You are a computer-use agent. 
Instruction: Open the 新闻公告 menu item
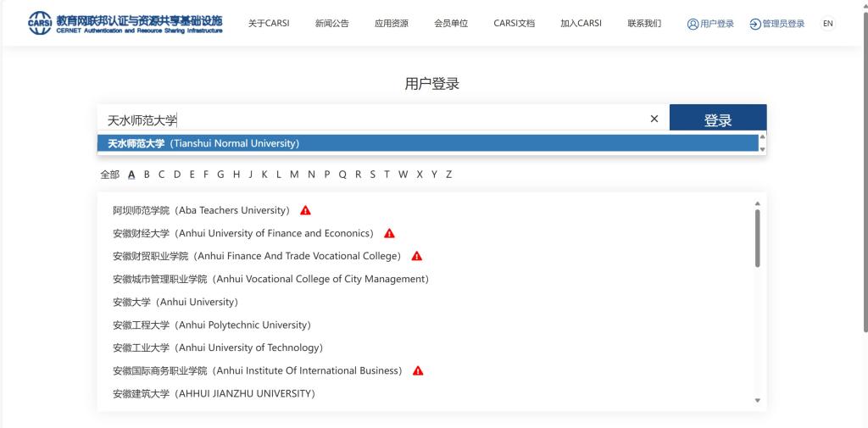331,24
